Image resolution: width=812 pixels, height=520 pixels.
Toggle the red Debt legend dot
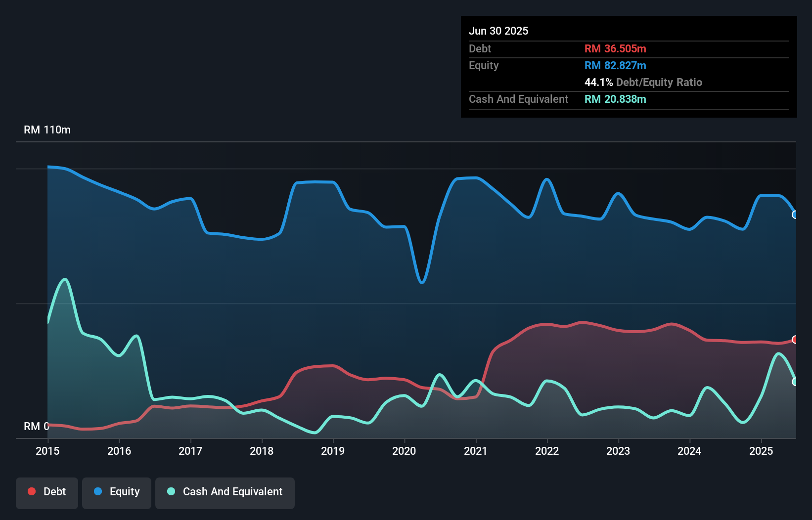pyautogui.click(x=32, y=491)
